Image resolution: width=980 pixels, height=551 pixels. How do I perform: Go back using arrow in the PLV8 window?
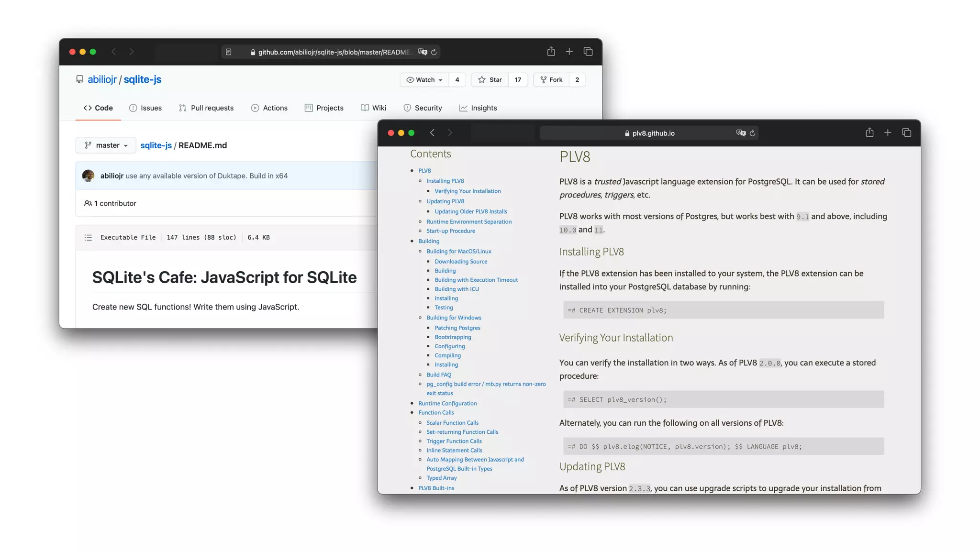pyautogui.click(x=432, y=132)
